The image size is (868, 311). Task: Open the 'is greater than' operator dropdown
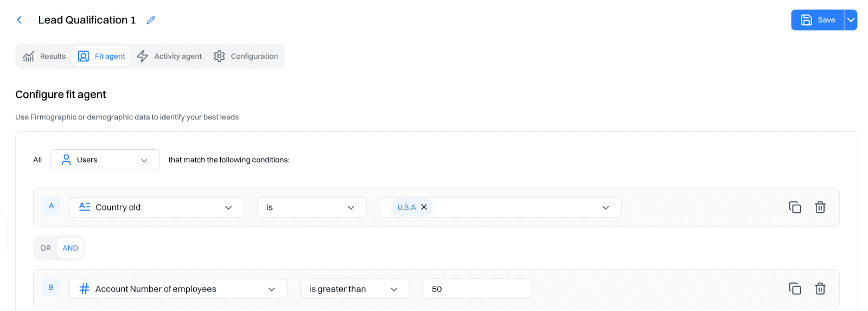[x=354, y=289]
